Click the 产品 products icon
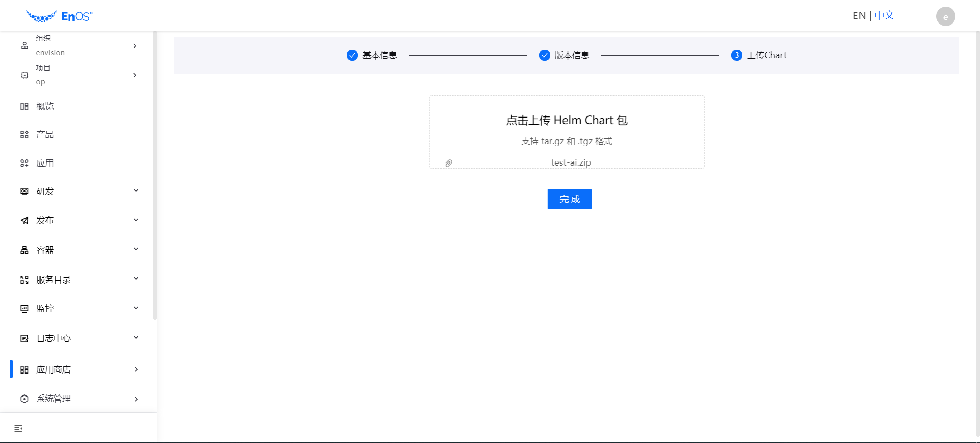Image resolution: width=980 pixels, height=443 pixels. (24, 135)
